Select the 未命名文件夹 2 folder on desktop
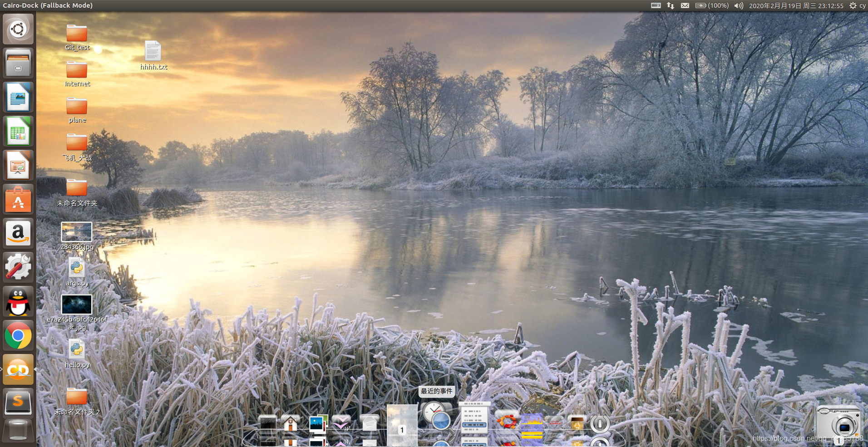The width and height of the screenshot is (868, 447). [x=77, y=402]
